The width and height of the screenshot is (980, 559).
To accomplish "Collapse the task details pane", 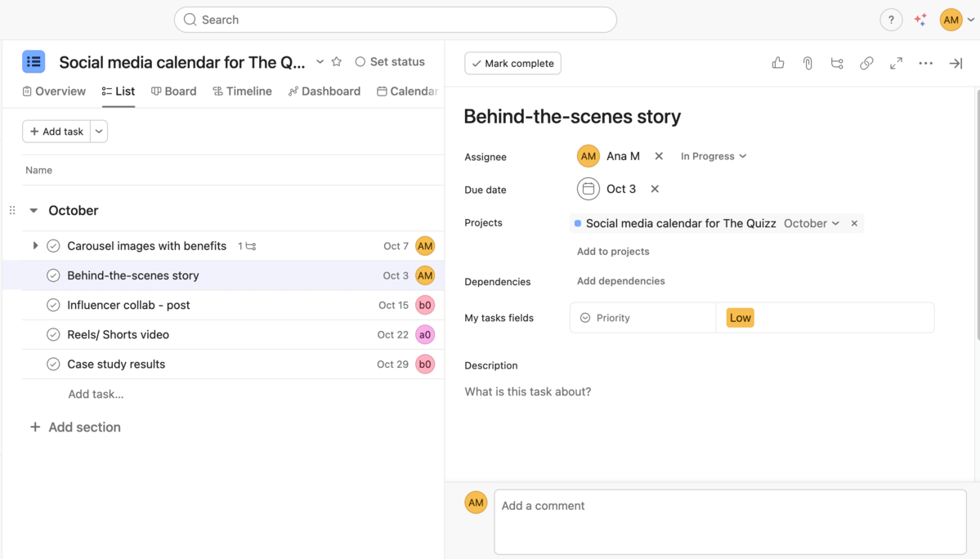I will click(955, 63).
